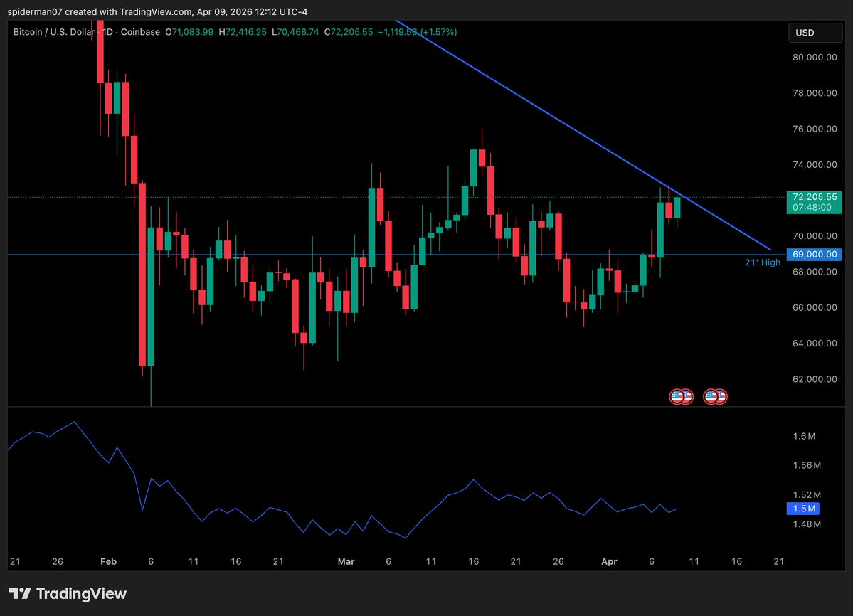
Task: Click the "Feb" label on the time axis
Action: [108, 561]
